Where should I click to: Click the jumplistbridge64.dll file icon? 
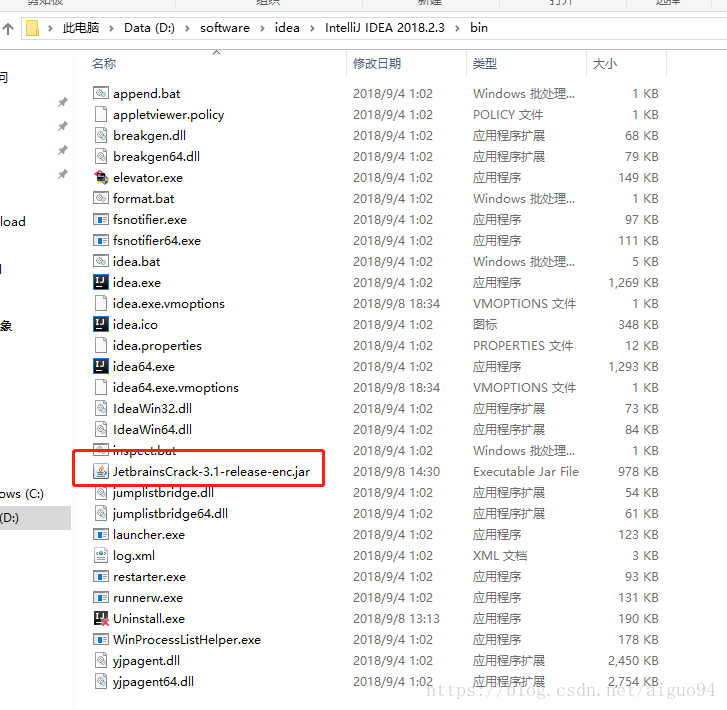click(x=101, y=513)
